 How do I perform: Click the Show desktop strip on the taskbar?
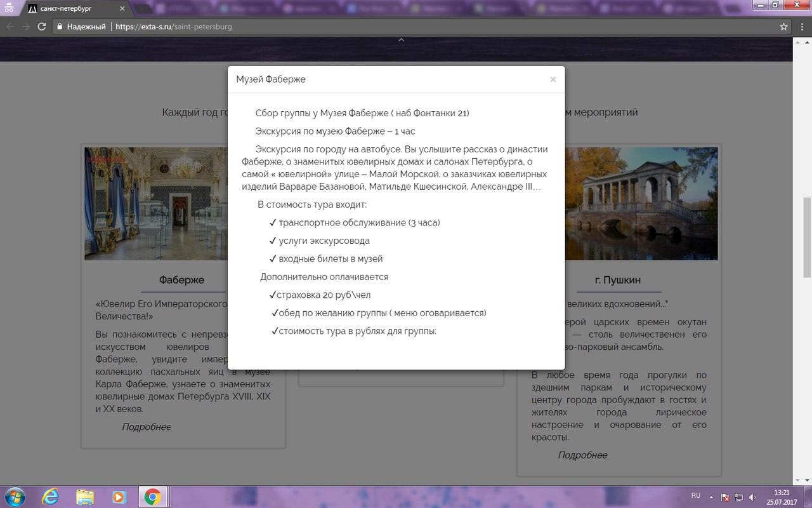coord(807,497)
